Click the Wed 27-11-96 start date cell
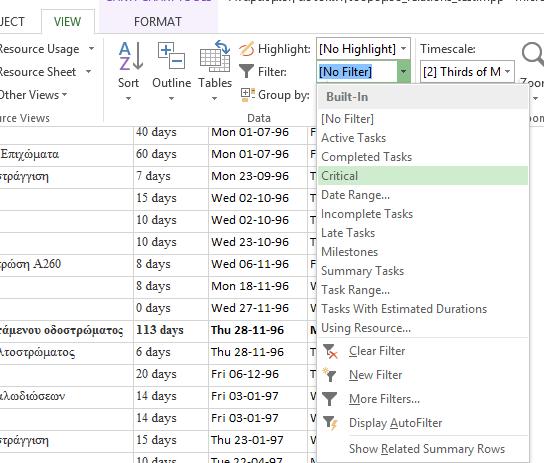This screenshot has height=463, width=544. (258, 308)
